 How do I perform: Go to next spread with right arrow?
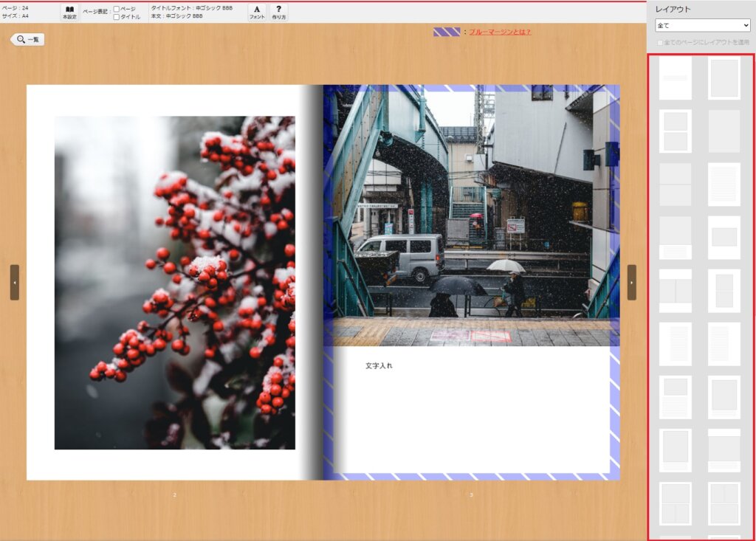click(632, 282)
